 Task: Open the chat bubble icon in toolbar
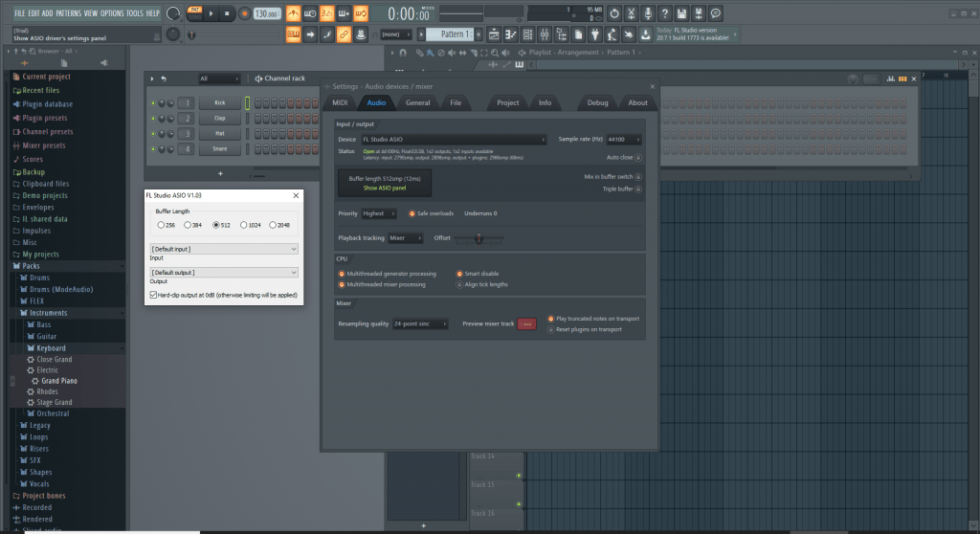click(716, 13)
